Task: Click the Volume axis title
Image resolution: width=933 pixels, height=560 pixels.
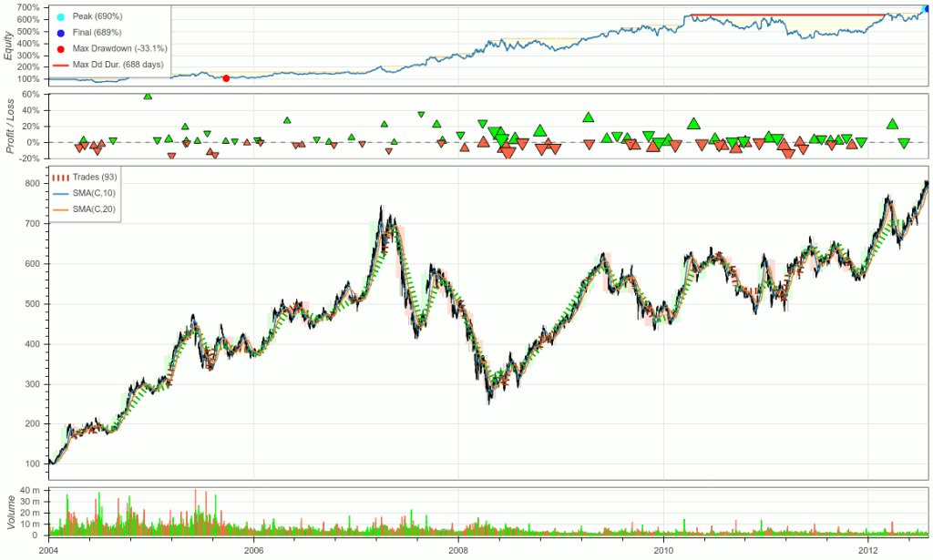Action: pos(10,513)
